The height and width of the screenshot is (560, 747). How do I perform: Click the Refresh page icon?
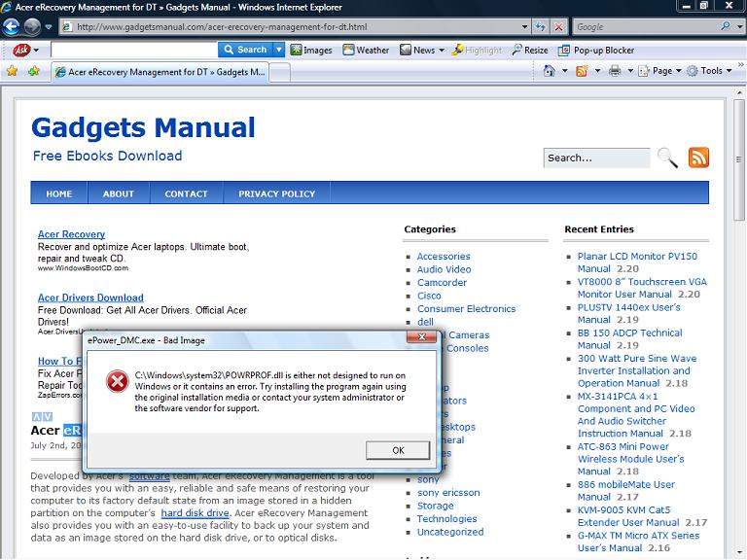pos(540,26)
